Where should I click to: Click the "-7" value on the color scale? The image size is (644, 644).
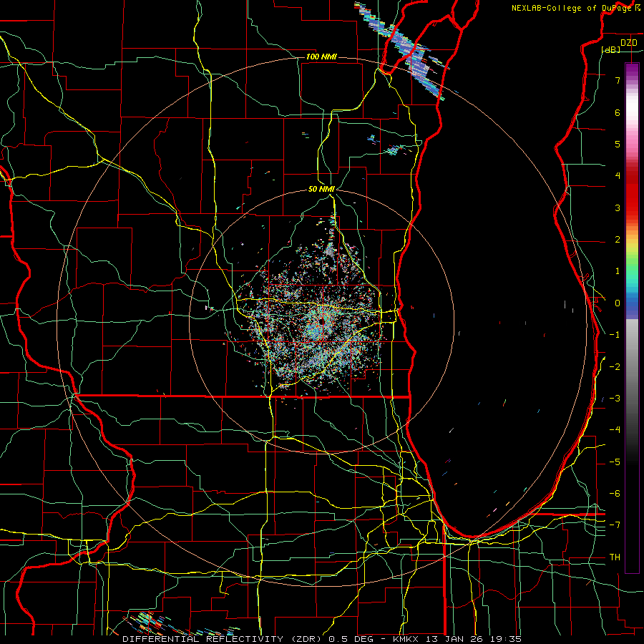coord(615,525)
